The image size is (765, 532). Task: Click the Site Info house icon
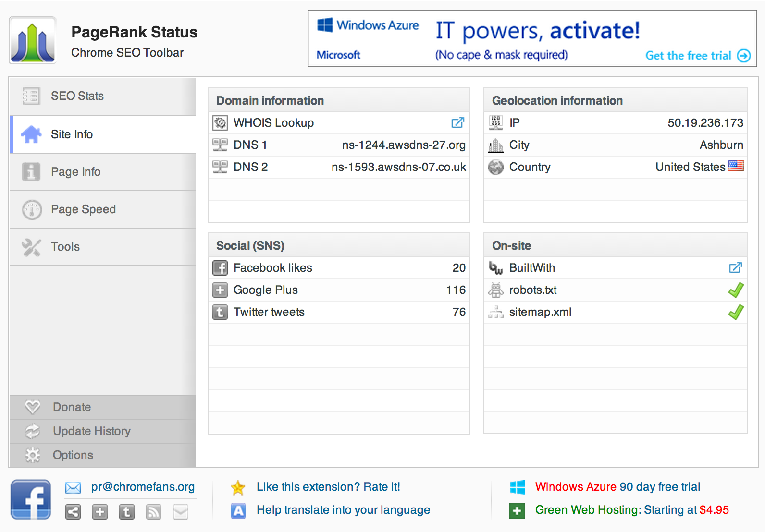[x=31, y=134]
